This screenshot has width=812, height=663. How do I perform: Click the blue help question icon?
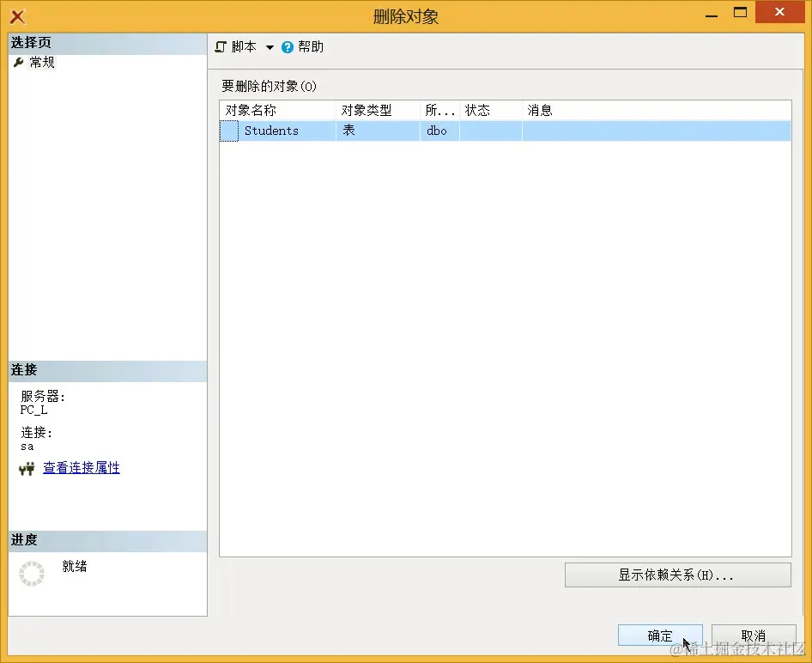pos(288,47)
